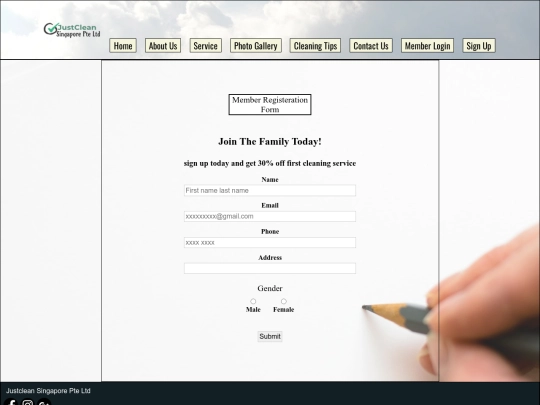This screenshot has width=540, height=405.
Task: Open the Instagram icon in footer
Action: coord(28,402)
